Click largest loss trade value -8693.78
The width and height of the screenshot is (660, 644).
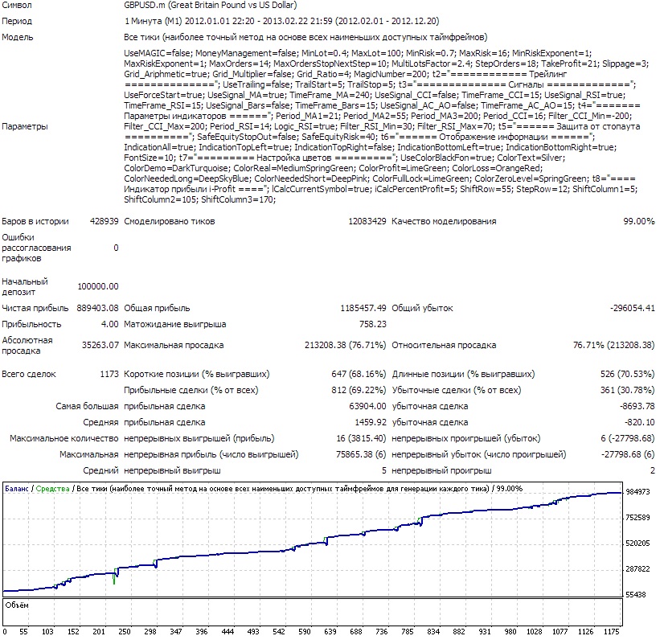(x=637, y=406)
